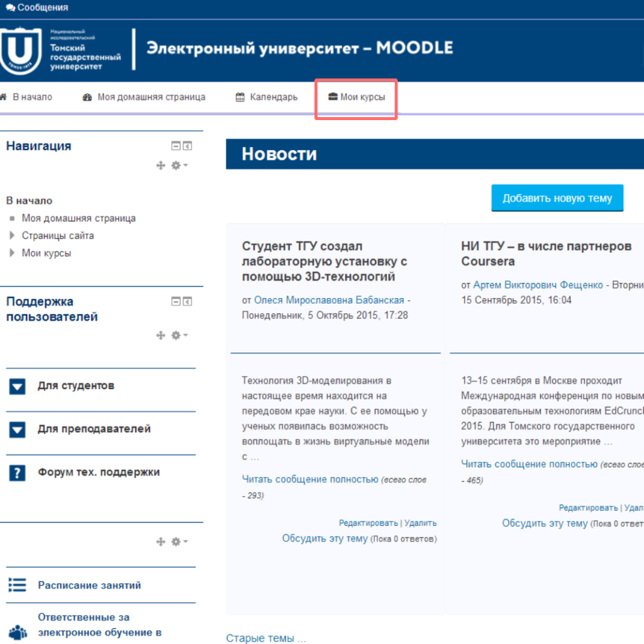Image resolution: width=644 pixels, height=644 pixels.
Task: Open author Олеся Мирославовна Бабанская profile
Action: pos(329,300)
